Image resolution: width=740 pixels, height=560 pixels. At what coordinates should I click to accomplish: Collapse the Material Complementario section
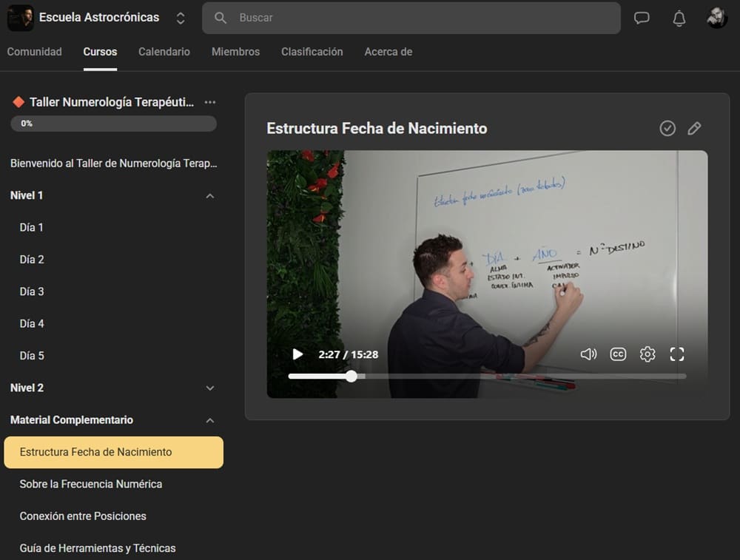click(210, 420)
